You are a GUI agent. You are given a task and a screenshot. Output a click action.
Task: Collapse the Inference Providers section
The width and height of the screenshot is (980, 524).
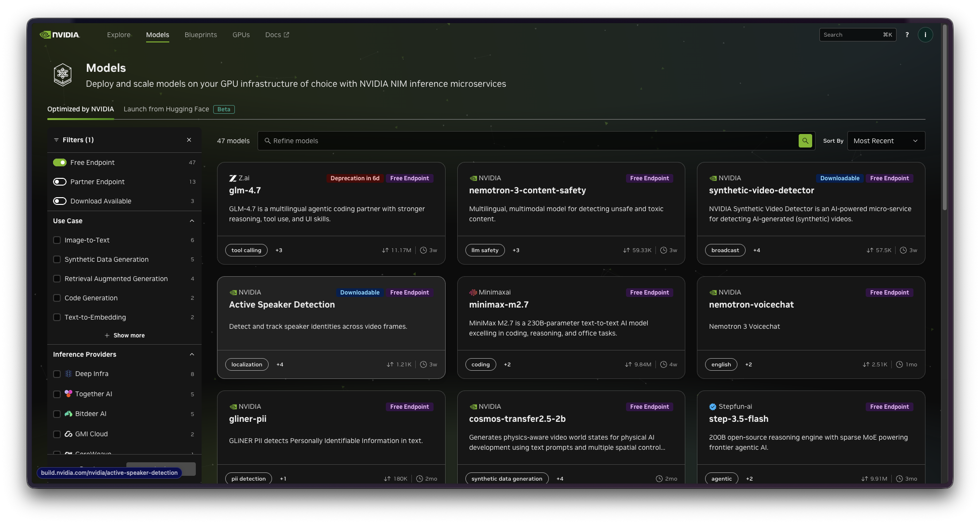point(192,354)
